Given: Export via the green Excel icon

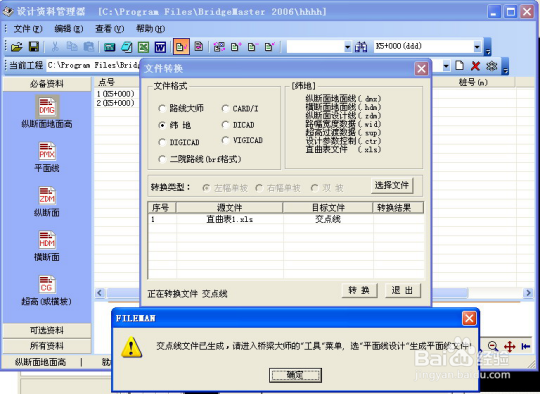Looking at the screenshot, I should (x=144, y=47).
